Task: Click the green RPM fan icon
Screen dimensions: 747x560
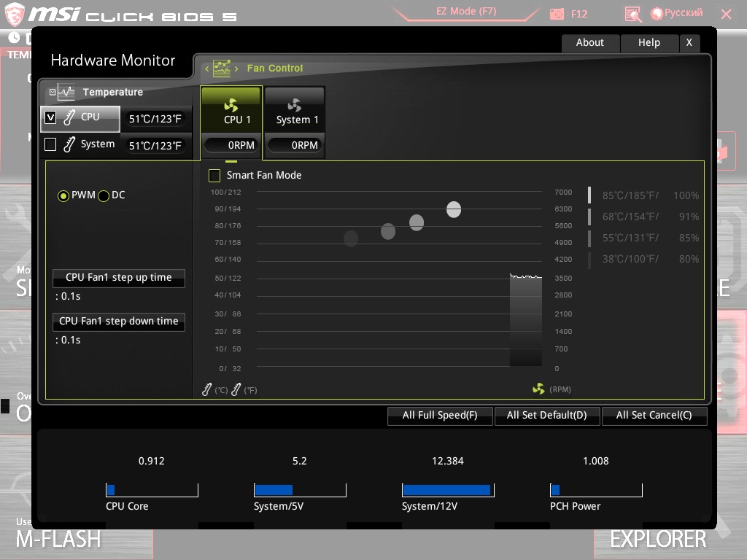Action: 538,389
